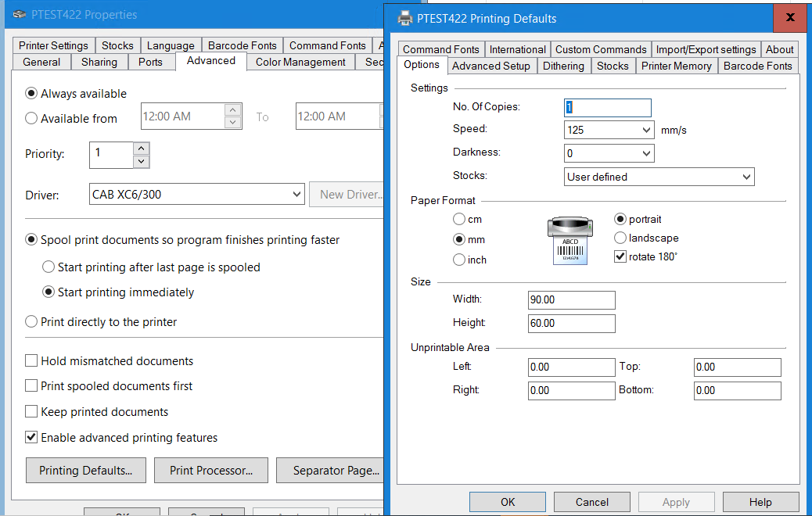
Task: Click the Print Processor button
Action: [x=210, y=470]
